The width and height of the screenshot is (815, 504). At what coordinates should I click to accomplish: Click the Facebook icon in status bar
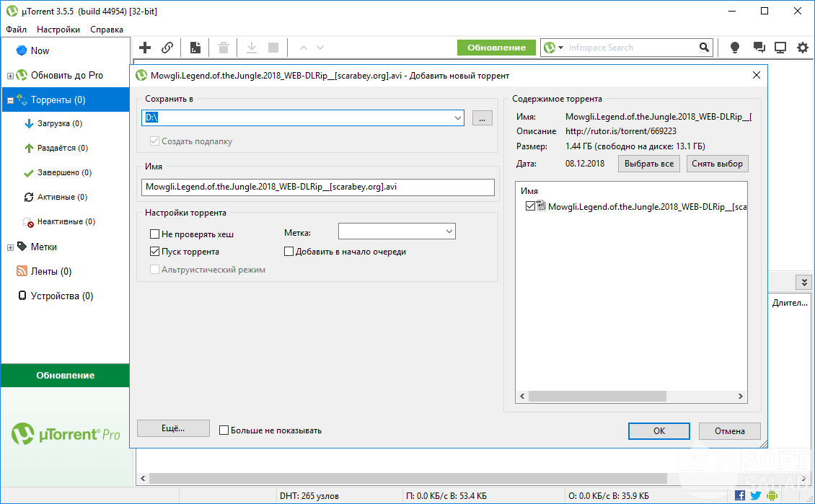click(740, 495)
